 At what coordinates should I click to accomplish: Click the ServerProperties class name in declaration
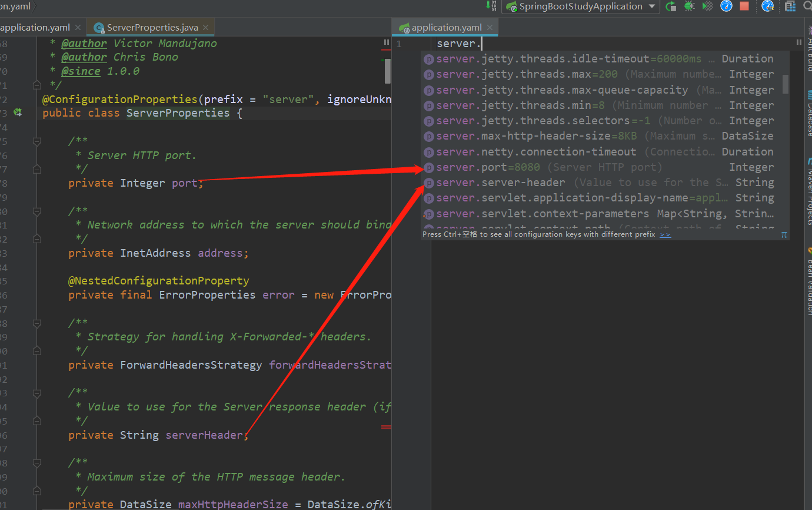178,112
